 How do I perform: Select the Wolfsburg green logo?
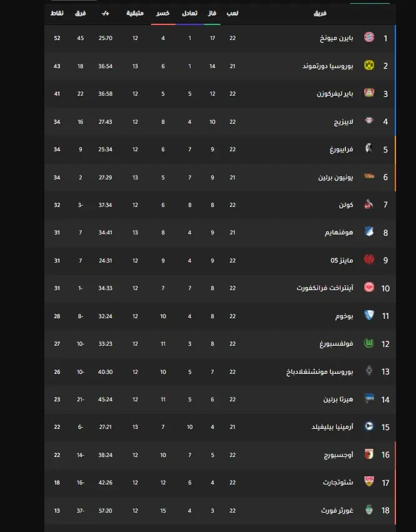(x=369, y=343)
